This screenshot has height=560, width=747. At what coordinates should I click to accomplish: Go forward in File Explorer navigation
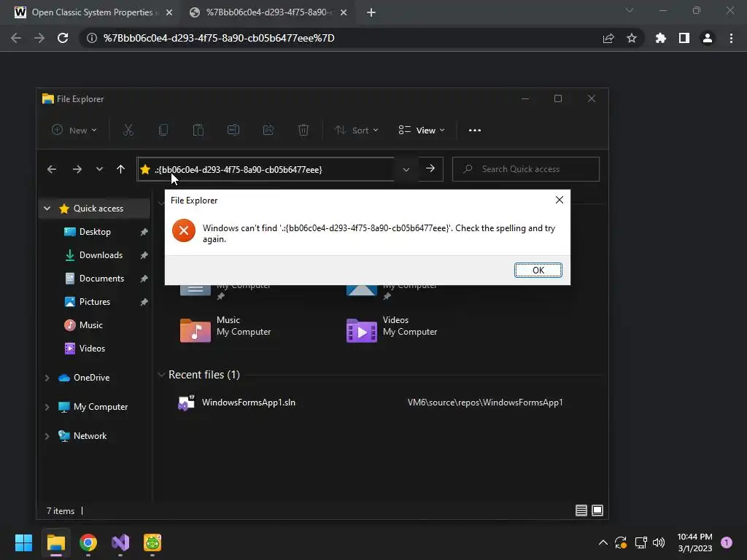[77, 169]
